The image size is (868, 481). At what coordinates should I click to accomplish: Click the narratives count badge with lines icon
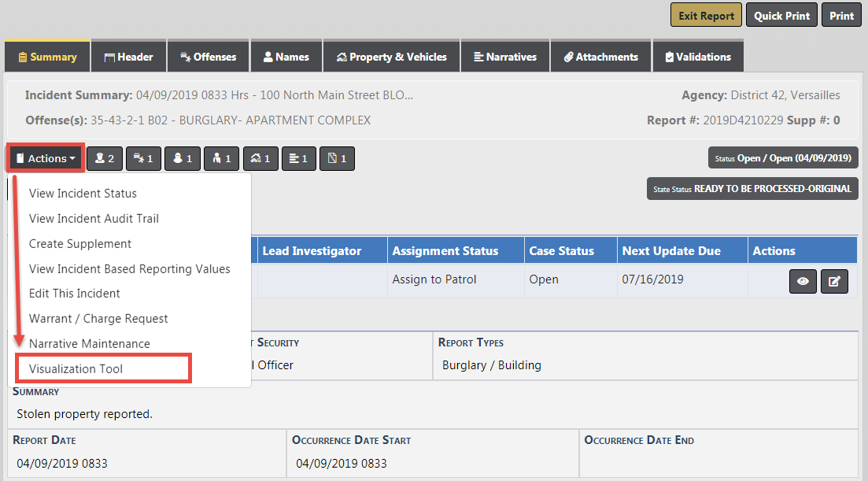tap(299, 158)
